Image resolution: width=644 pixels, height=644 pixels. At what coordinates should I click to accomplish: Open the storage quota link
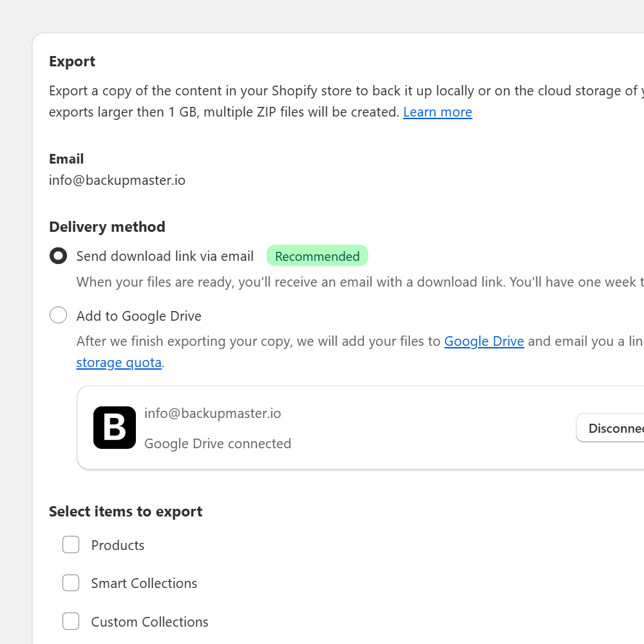(118, 362)
